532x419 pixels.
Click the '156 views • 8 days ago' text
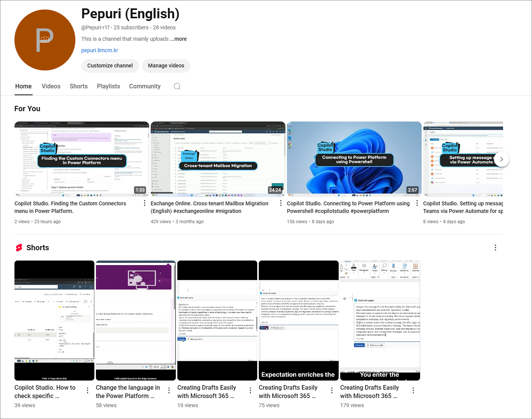tap(310, 222)
